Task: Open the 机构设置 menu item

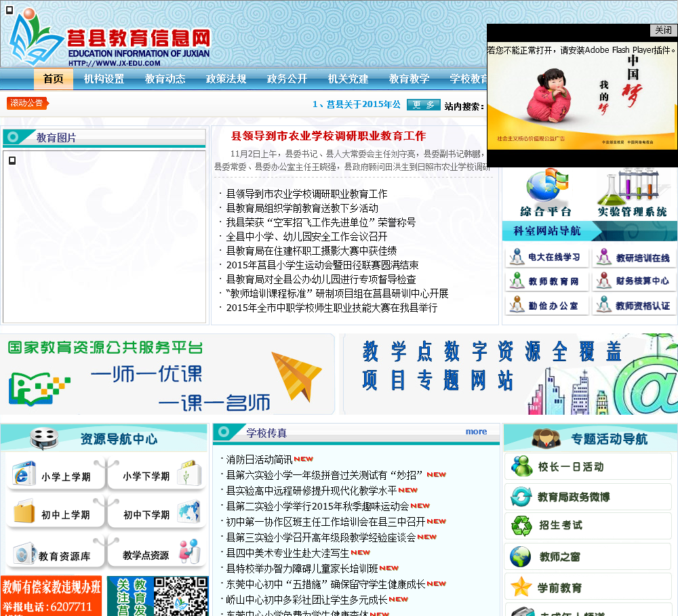Action: tap(104, 79)
